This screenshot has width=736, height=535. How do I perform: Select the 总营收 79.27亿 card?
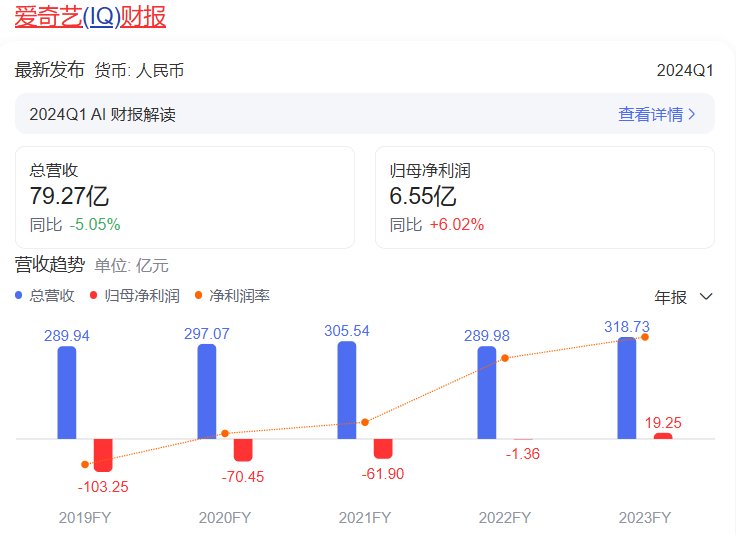pos(185,198)
